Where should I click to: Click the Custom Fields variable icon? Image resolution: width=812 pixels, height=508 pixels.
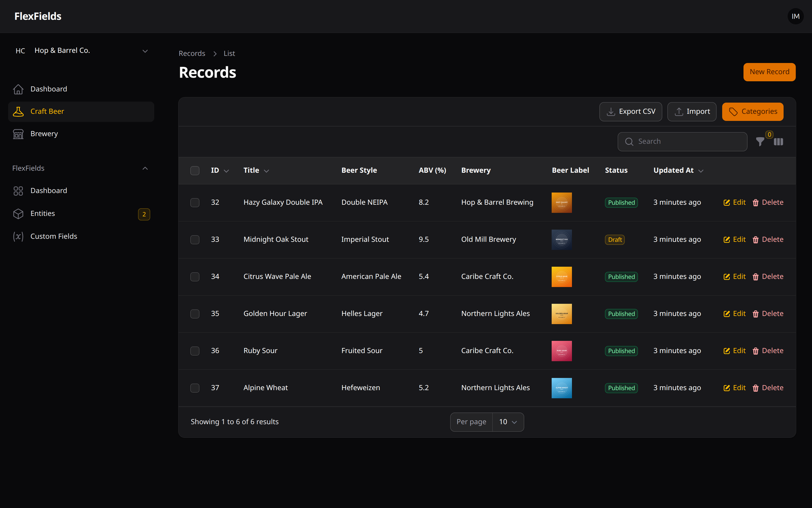(x=18, y=236)
